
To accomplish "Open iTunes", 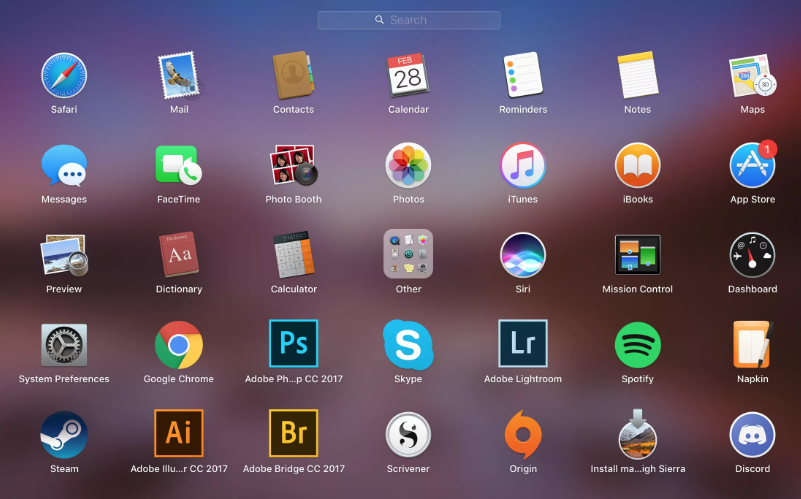I will (x=523, y=165).
